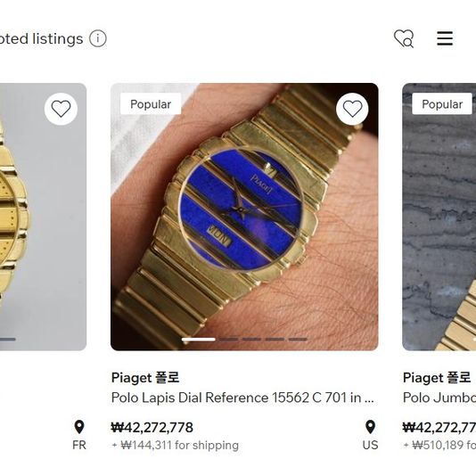Open the lapis dial Piaget watch photo

point(244,217)
